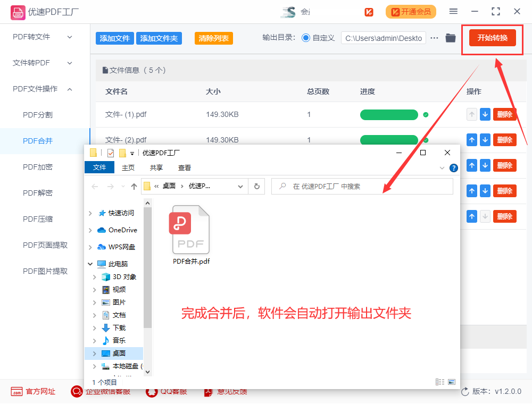This screenshot has height=404, width=532.
Task: Select PDF页面提取 in sidebar
Action: pos(45,246)
